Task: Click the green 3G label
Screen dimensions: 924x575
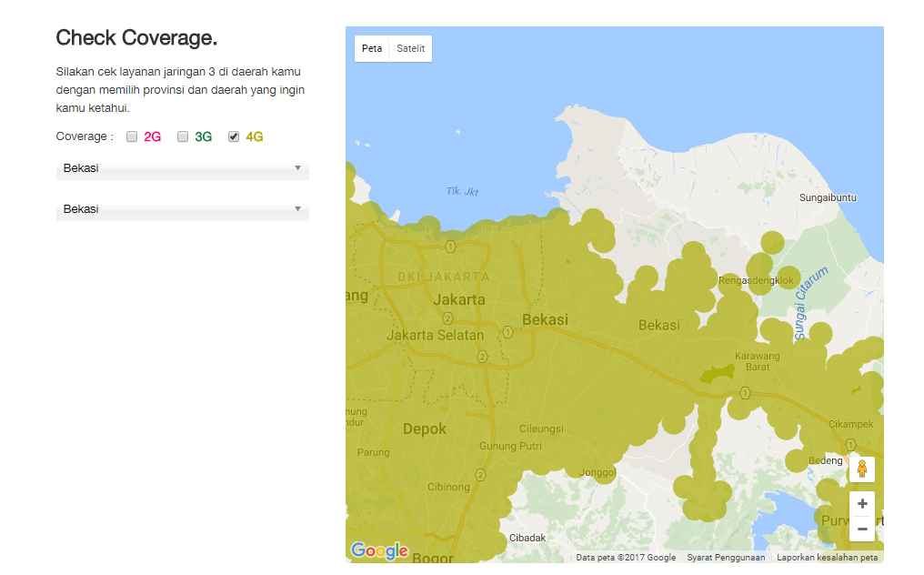Action: click(x=204, y=136)
